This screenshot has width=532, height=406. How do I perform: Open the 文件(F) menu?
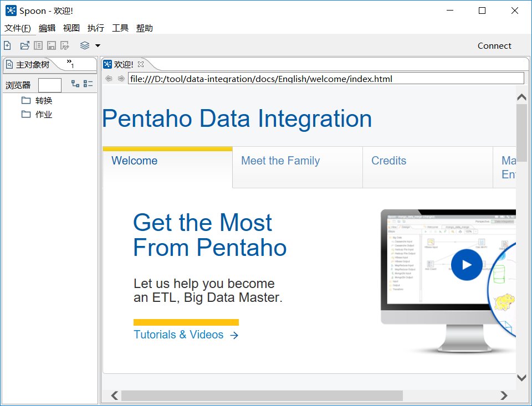[x=18, y=28]
